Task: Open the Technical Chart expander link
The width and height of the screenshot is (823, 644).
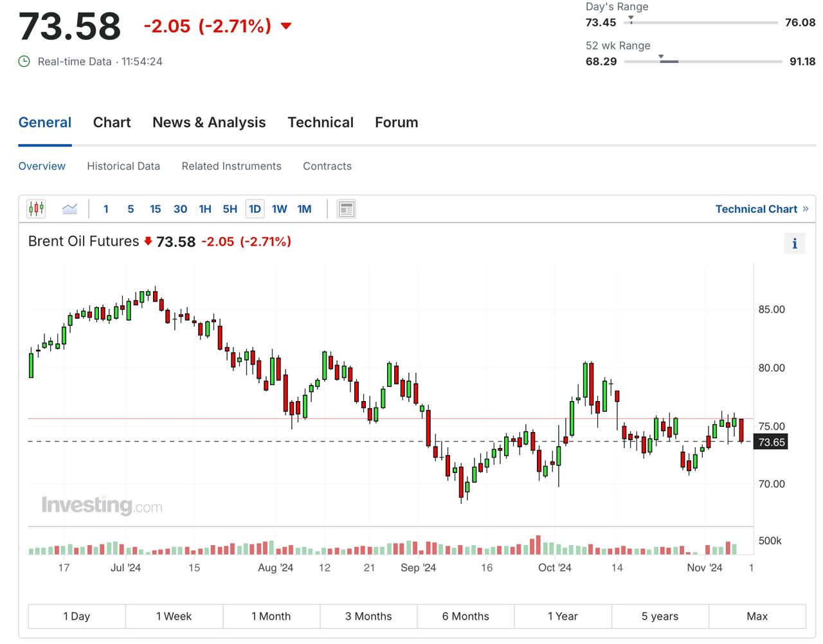Action: coord(761,209)
